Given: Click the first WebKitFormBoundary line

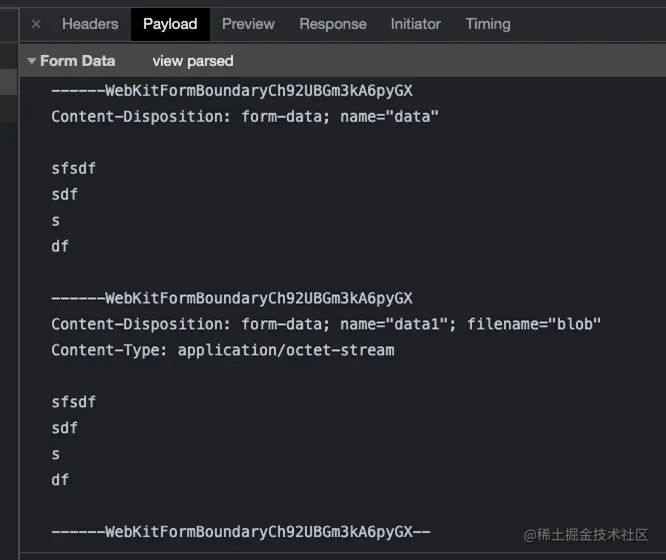Looking at the screenshot, I should click(x=232, y=91).
